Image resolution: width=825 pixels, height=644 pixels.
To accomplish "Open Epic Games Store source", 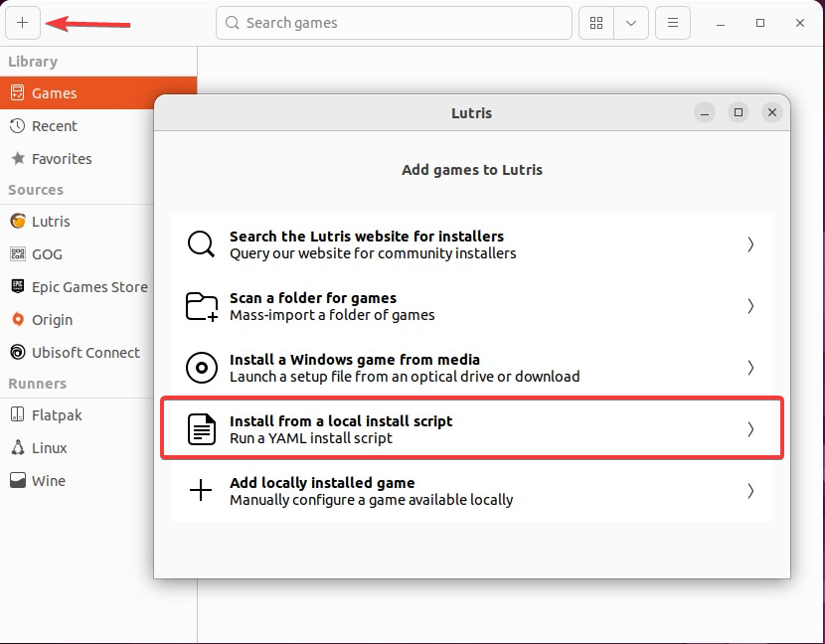I will 88,287.
